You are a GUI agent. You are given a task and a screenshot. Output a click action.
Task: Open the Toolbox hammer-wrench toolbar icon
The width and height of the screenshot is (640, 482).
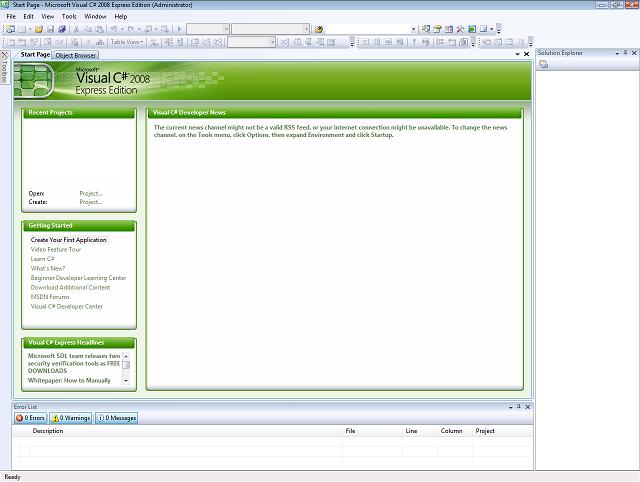tap(460, 29)
